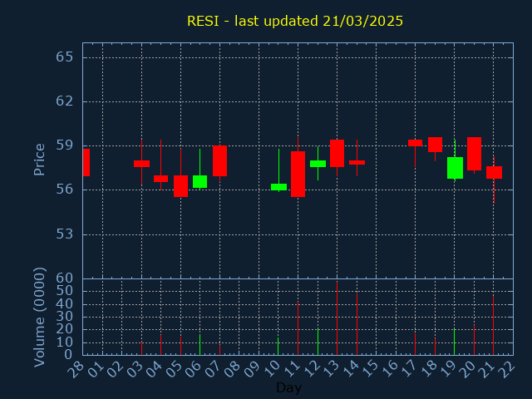The height and width of the screenshot is (399, 532).
Task: Click the short red volume bar for day 07
Action: (219, 350)
